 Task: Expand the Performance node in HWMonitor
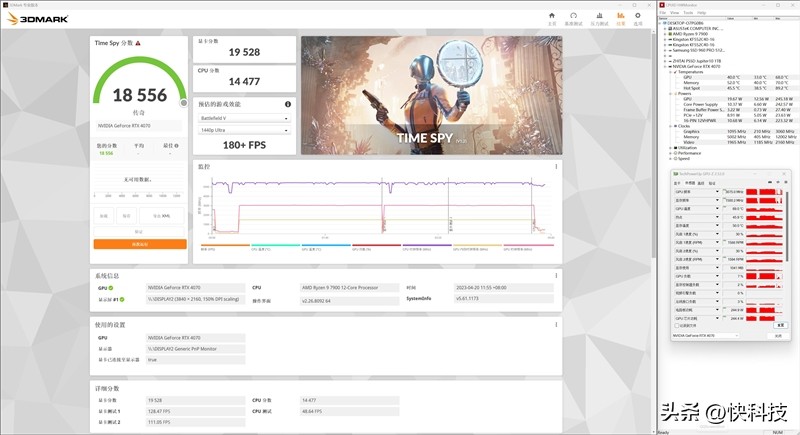point(671,153)
